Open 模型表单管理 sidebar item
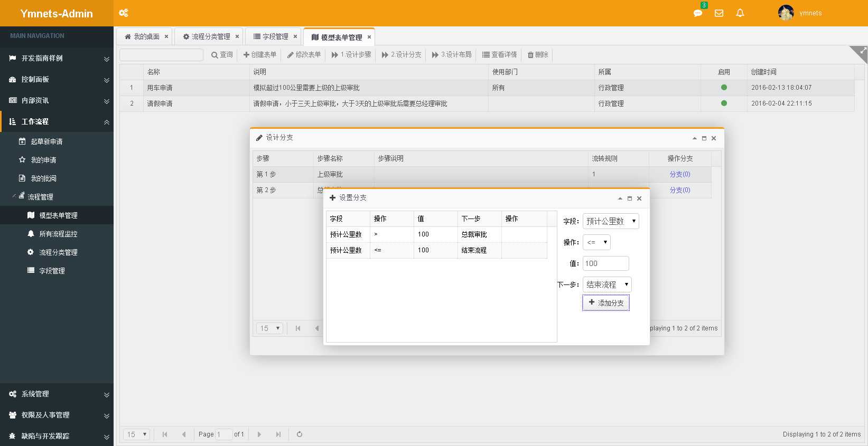Screen dimensions: 868x446 (57, 215)
